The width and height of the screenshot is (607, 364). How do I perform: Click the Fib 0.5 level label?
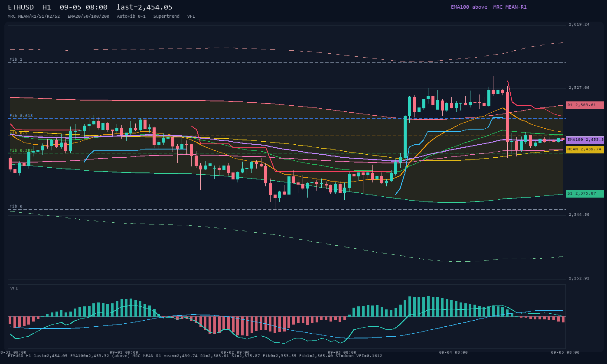tap(19, 133)
